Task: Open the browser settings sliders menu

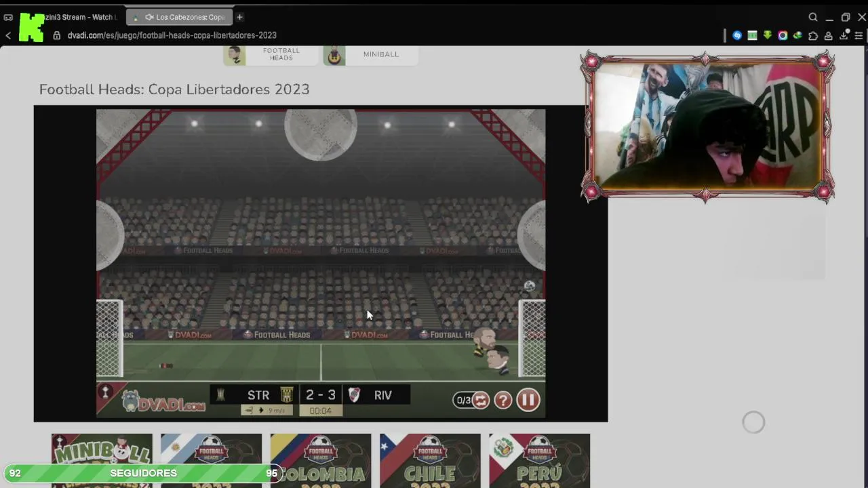Action: click(859, 35)
